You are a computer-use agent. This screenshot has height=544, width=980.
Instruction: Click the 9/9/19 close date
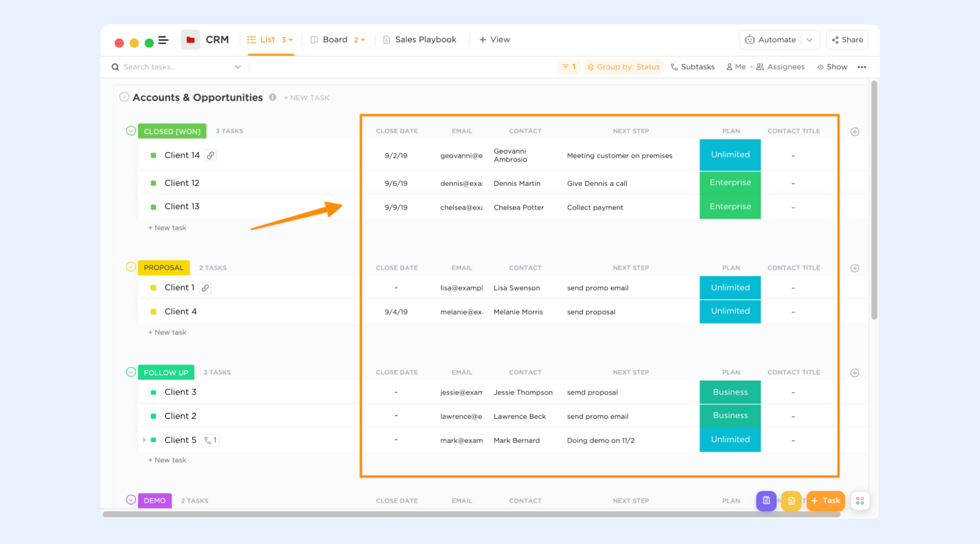(x=396, y=208)
